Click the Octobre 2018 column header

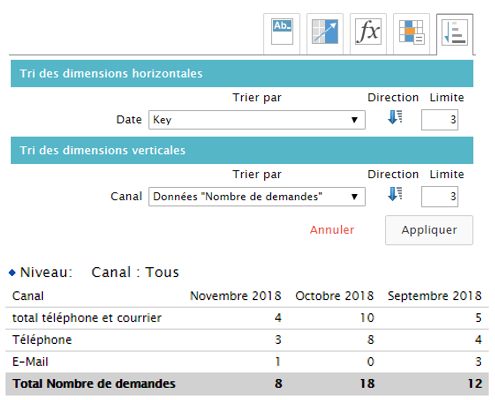click(334, 296)
